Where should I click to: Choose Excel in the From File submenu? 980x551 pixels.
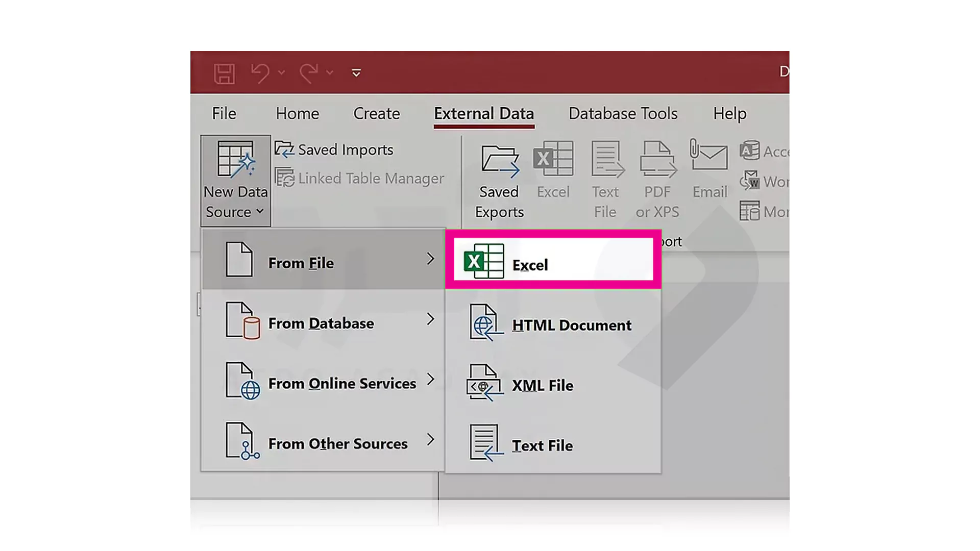(x=553, y=259)
